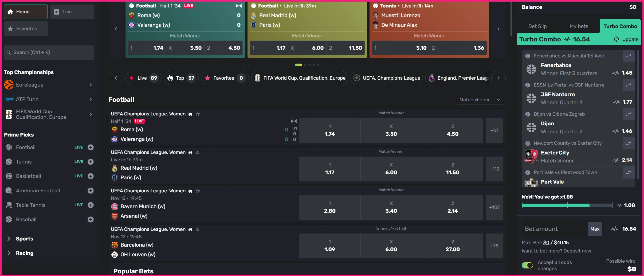Bet on Roma (w) at odds 1.74 in list
The image size is (644, 276).
pos(330,130)
